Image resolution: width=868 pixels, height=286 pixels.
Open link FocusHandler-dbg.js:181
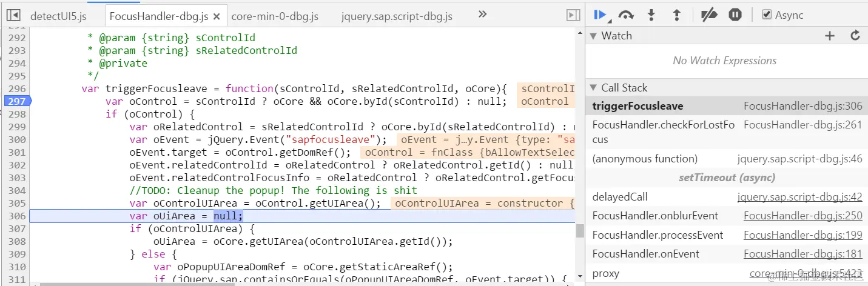802,254
